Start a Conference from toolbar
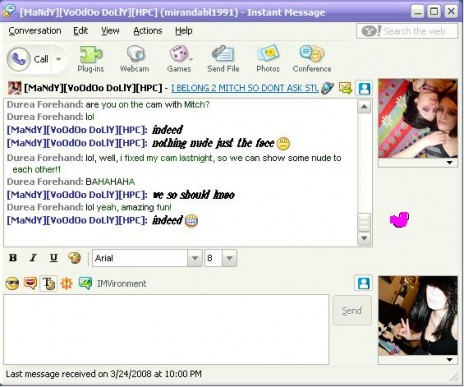 [x=312, y=59]
